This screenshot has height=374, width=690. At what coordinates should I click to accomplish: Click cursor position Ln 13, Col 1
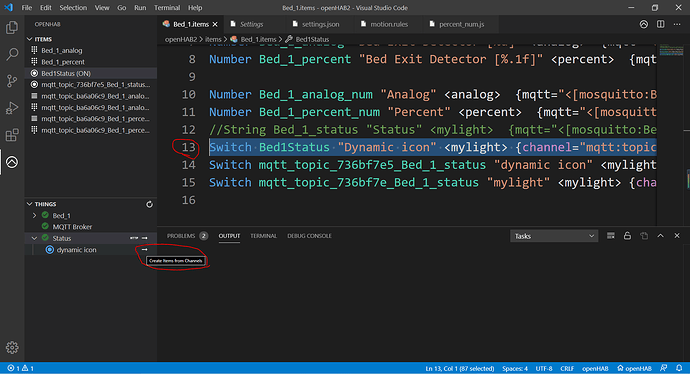coord(460,368)
